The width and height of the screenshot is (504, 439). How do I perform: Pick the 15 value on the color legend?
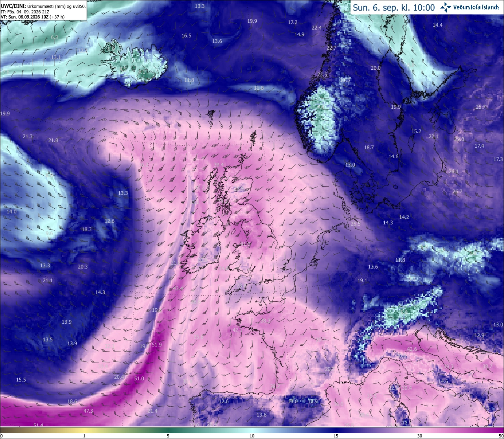336,436
